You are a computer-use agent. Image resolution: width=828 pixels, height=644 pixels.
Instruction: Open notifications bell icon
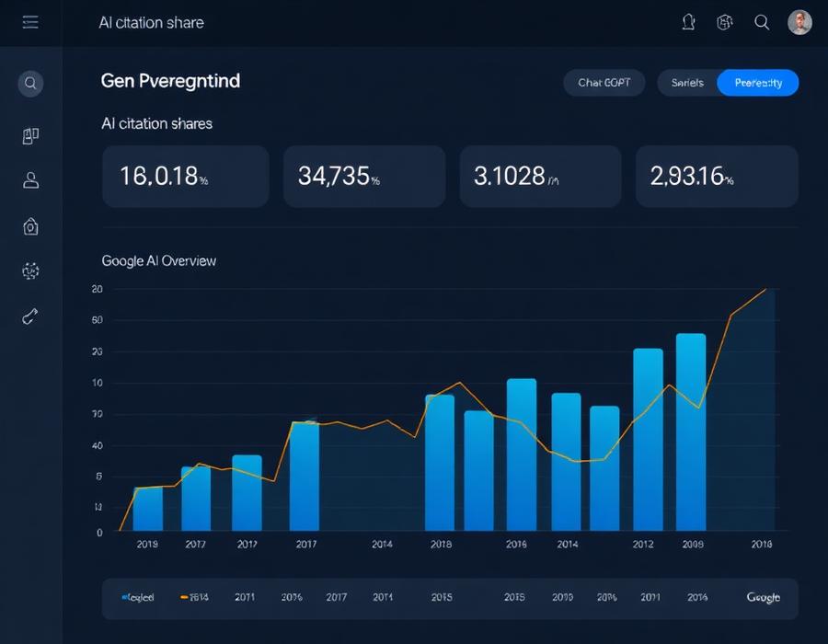688,22
